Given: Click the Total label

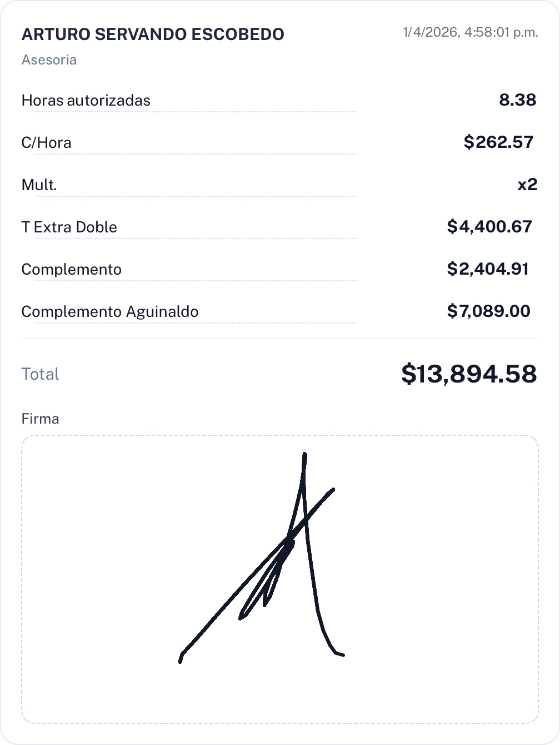Looking at the screenshot, I should pyautogui.click(x=40, y=374).
